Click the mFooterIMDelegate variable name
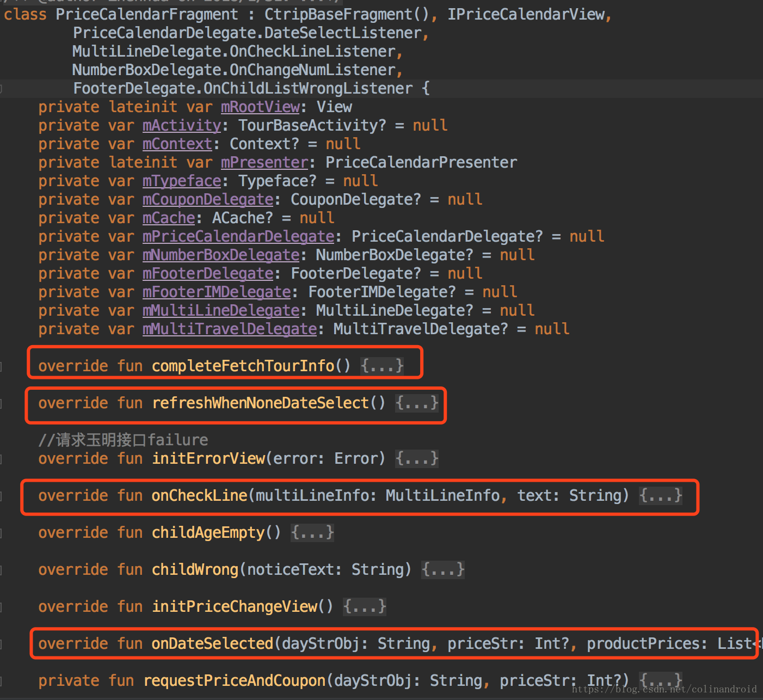 [x=217, y=292]
